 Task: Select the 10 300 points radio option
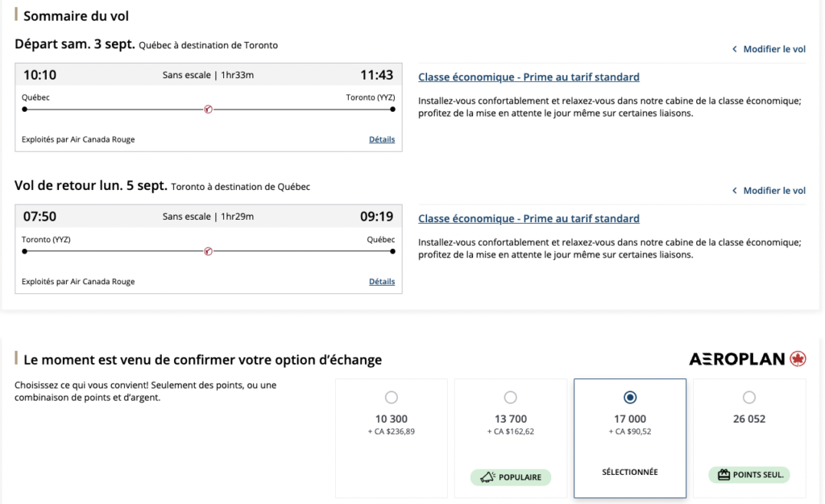tap(392, 397)
